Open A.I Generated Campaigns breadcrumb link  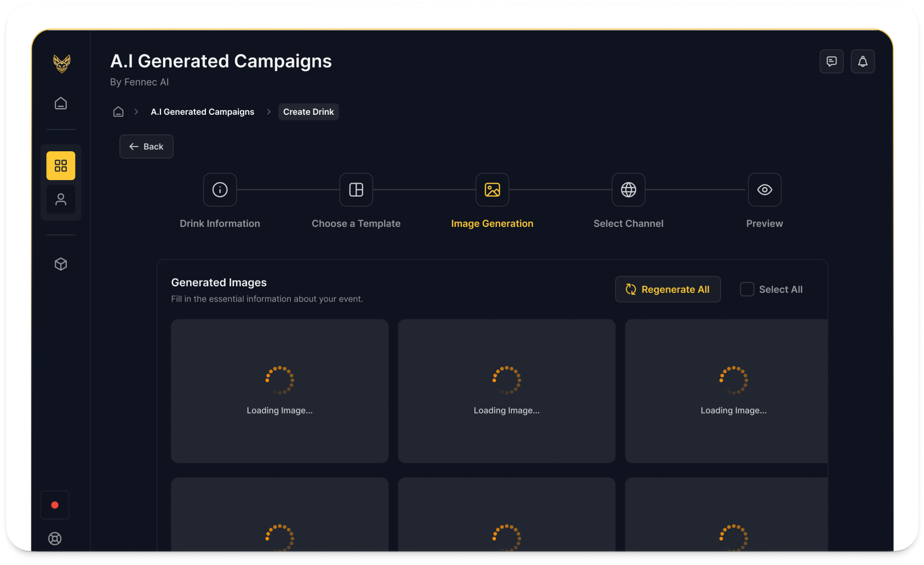tap(202, 112)
